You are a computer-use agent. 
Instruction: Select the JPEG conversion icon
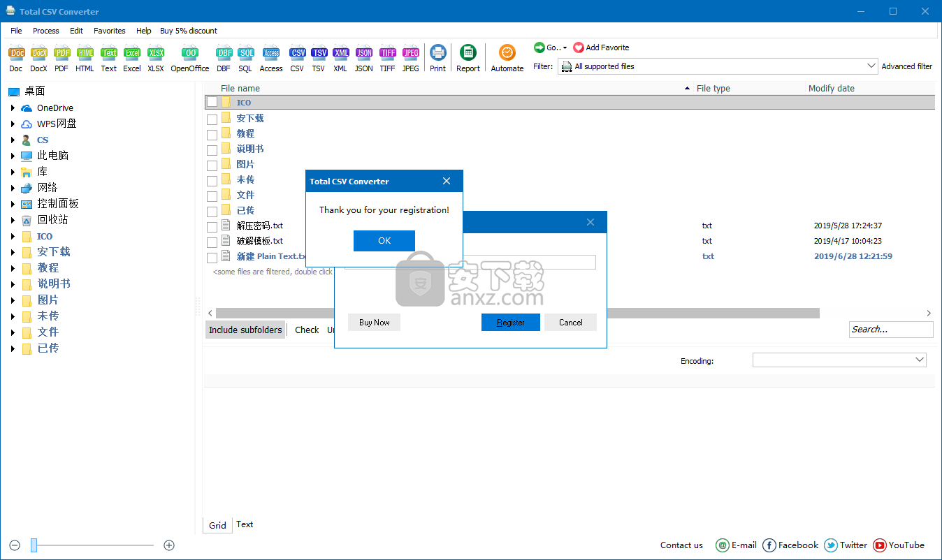click(411, 53)
